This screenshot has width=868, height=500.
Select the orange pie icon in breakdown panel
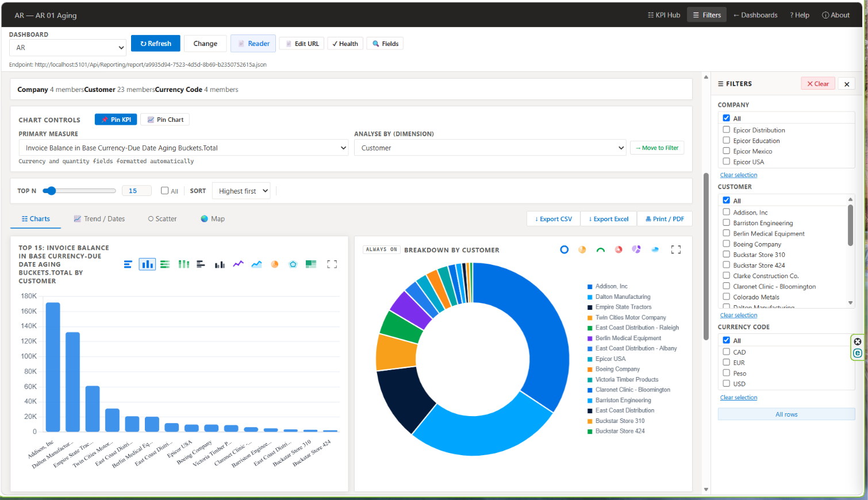(x=582, y=249)
